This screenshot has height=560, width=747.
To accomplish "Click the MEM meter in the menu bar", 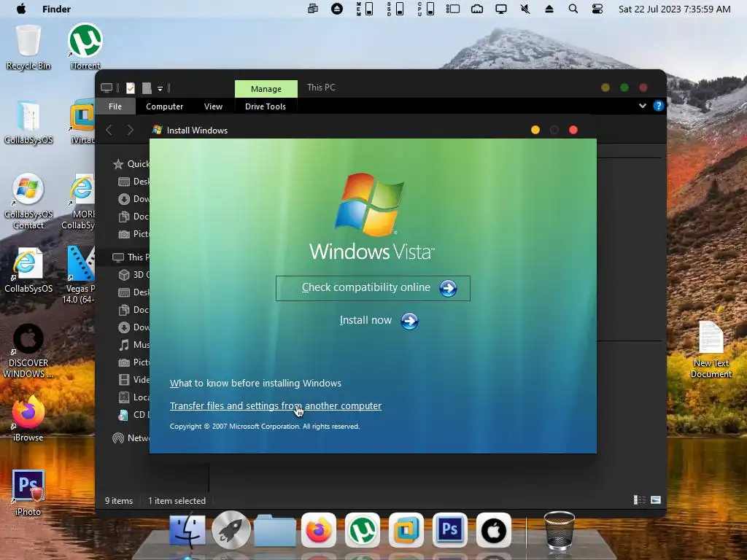I will click(365, 9).
